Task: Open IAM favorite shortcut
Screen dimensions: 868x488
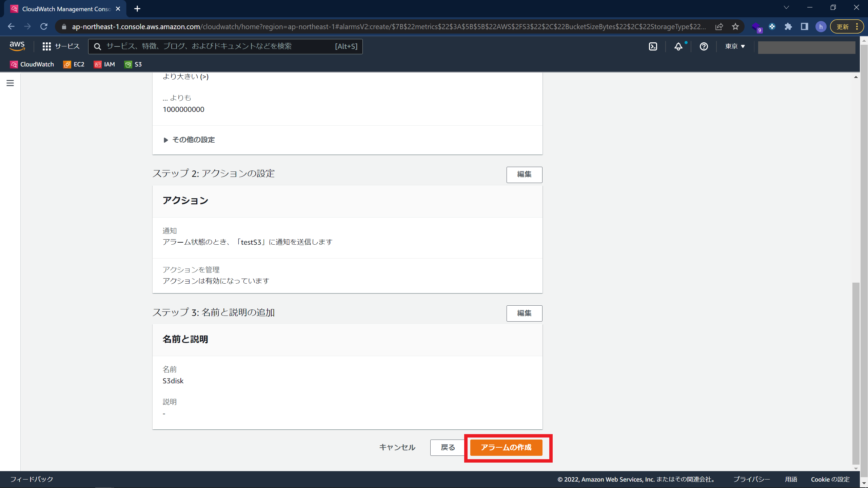Action: [x=104, y=64]
